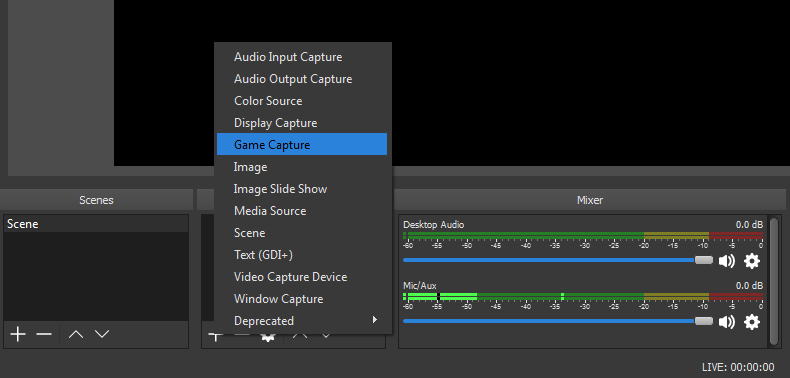Move scene down with the down arrow

[102, 334]
